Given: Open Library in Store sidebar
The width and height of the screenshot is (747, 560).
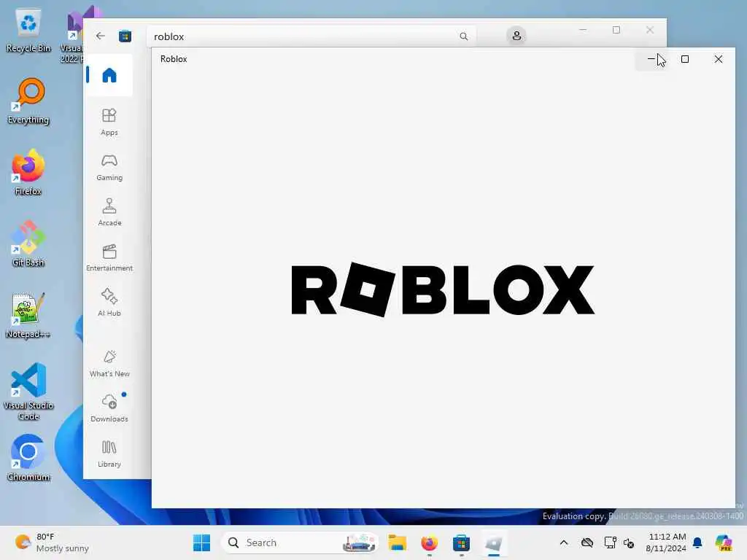Looking at the screenshot, I should pos(109,454).
